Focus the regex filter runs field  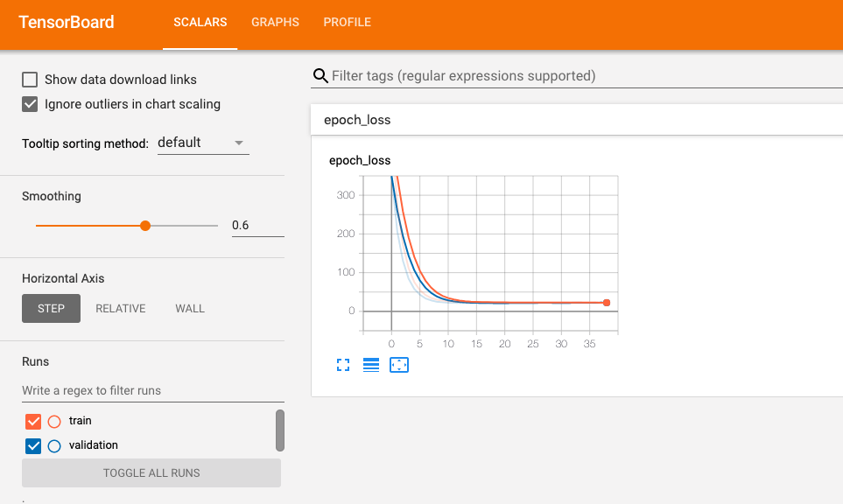coord(153,390)
